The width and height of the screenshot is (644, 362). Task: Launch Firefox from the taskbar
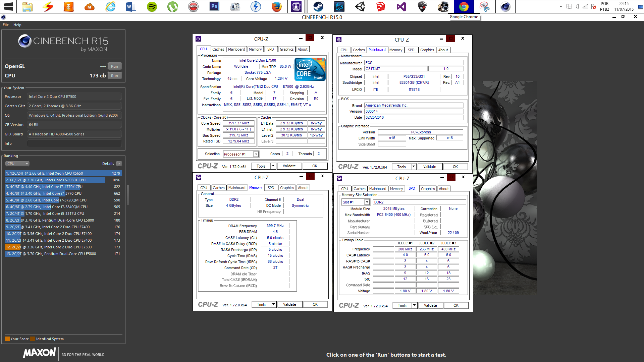277,6
